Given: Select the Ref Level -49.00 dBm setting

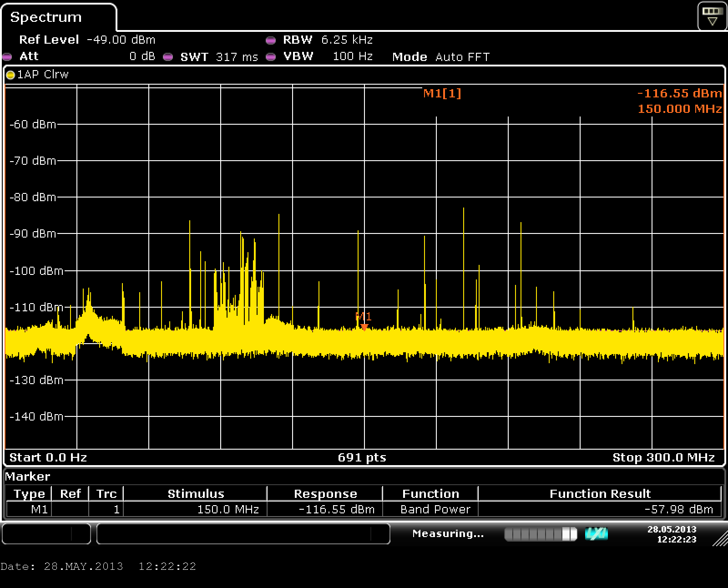Looking at the screenshot, I should pos(87,40).
